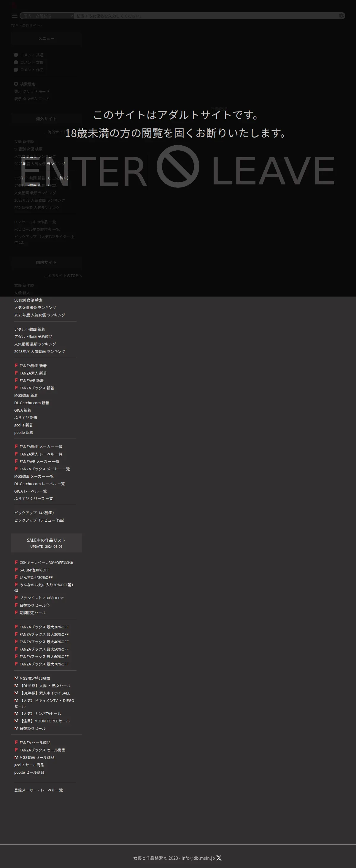The height and width of the screenshot is (868, 356).
Task: Open 2023年度 人気女優 ランキング domestic link
Action: (39, 315)
